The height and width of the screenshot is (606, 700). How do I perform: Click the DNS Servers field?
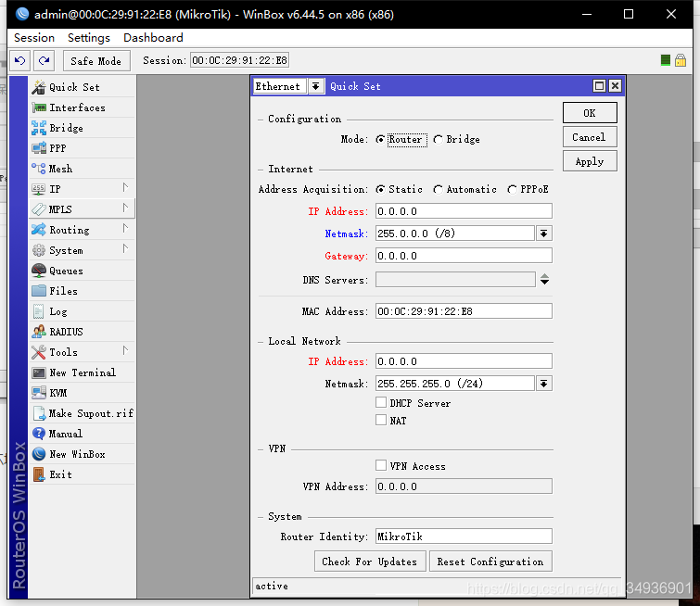[x=455, y=280]
